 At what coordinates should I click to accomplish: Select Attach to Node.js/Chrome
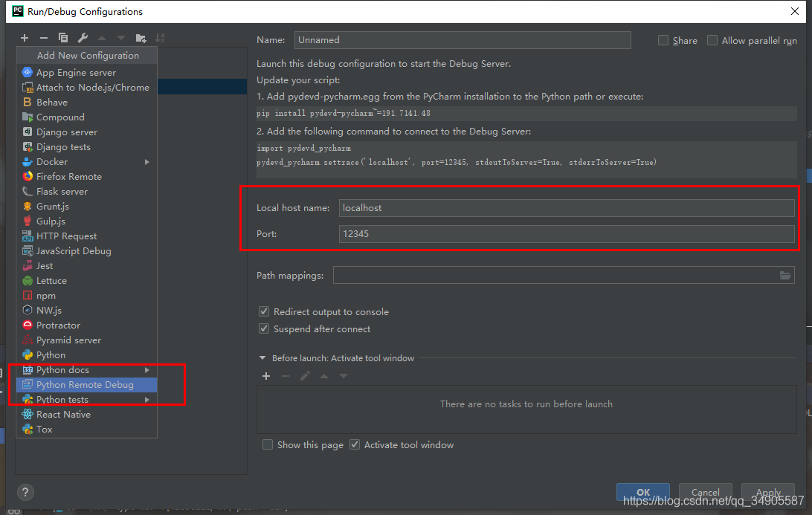pos(86,88)
